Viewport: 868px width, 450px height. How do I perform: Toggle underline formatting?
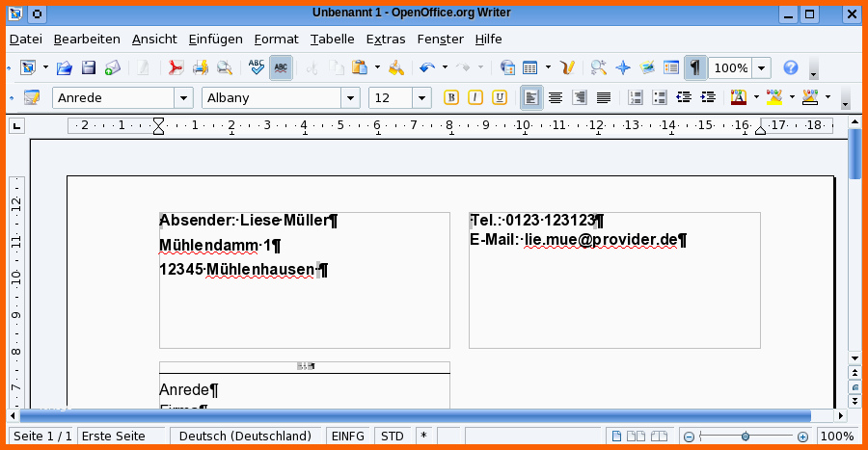click(x=500, y=98)
